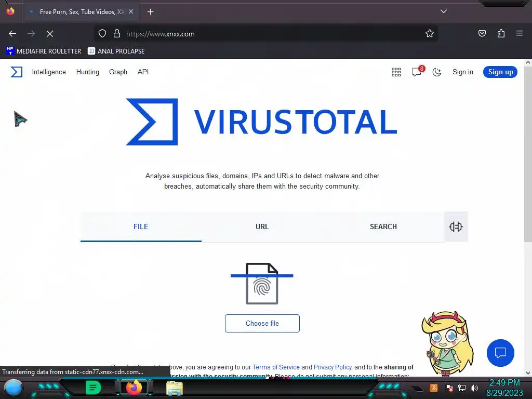Open Save to Pocket icon

click(482, 33)
